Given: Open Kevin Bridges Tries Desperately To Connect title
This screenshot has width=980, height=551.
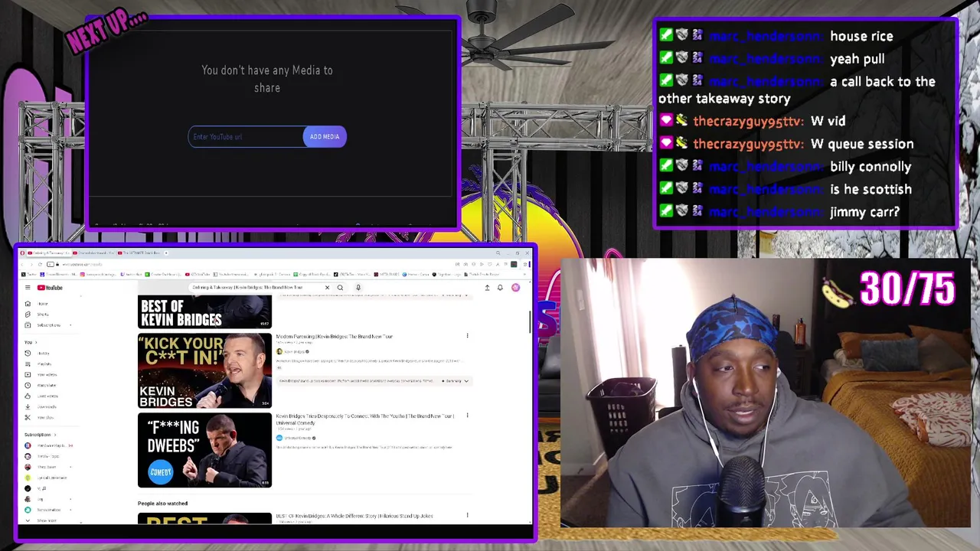Looking at the screenshot, I should (364, 419).
